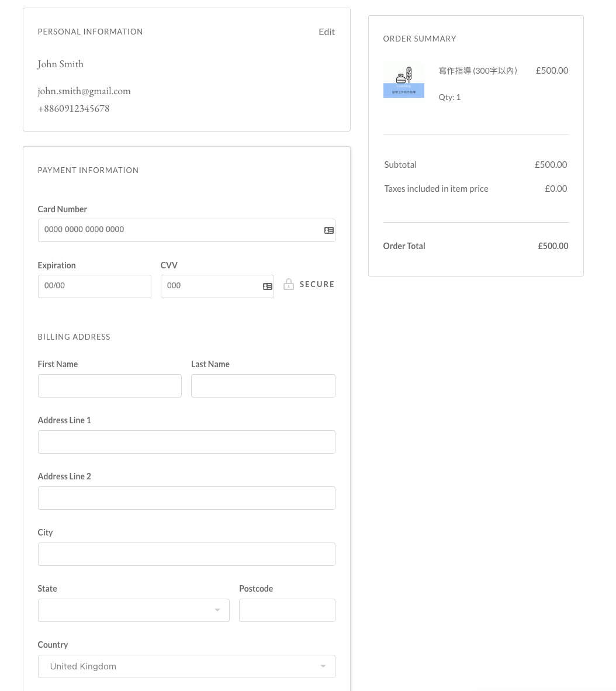Click the product name in order summary
This screenshot has width=616, height=691.
click(478, 71)
